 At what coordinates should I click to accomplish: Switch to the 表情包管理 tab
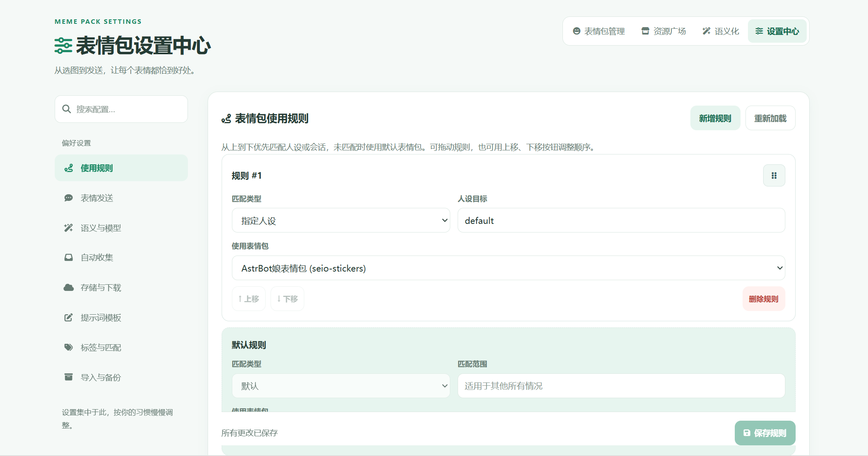599,31
